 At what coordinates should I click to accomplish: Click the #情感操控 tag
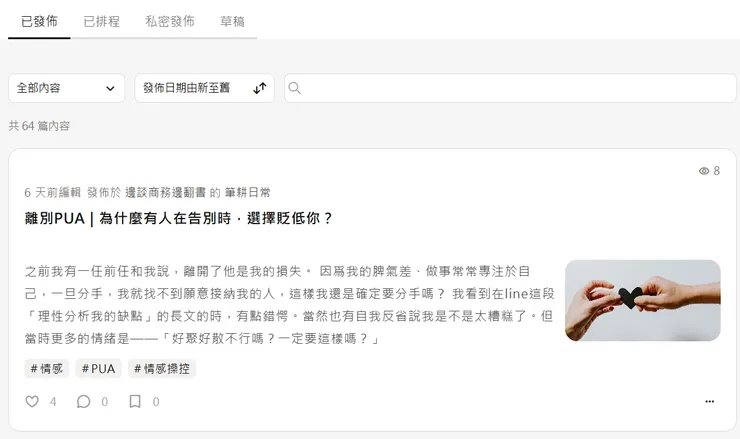162,368
